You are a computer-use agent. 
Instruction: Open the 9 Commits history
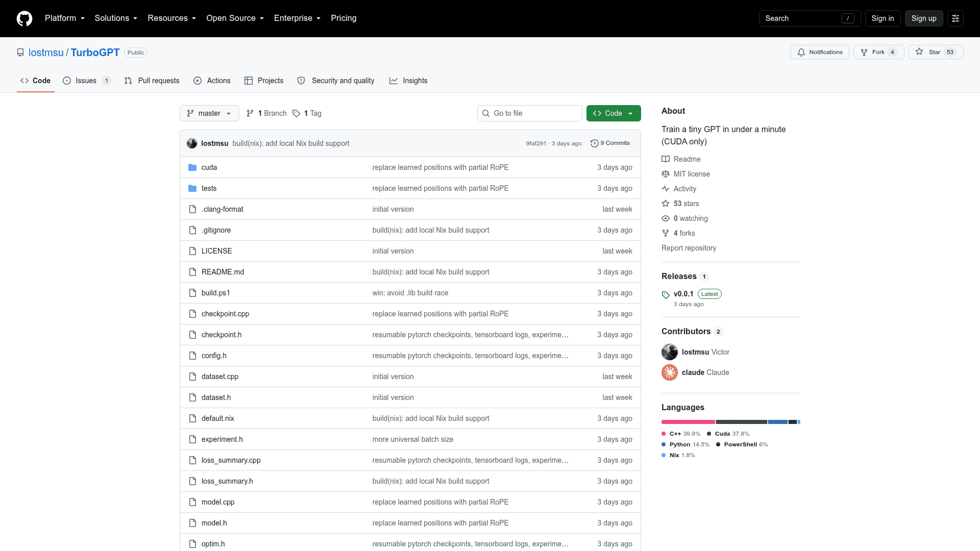tap(610, 143)
